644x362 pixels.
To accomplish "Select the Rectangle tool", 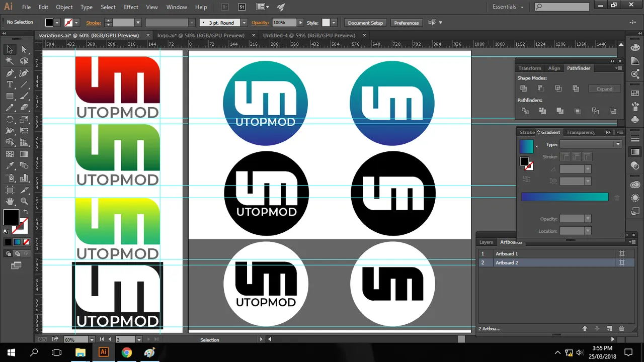I will click(x=10, y=96).
